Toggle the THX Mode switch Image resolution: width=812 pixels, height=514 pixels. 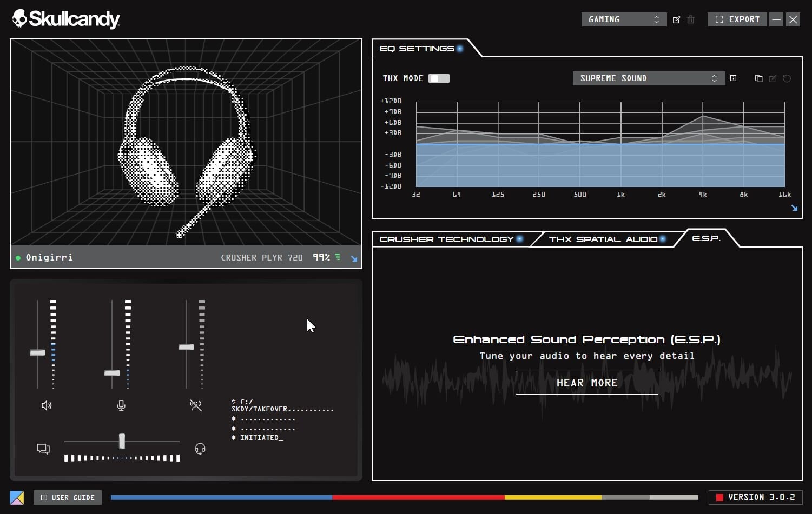(x=439, y=78)
